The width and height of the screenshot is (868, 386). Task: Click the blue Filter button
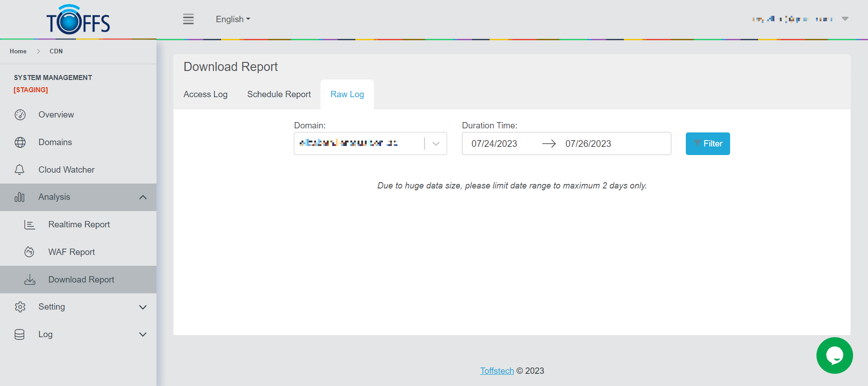click(708, 144)
